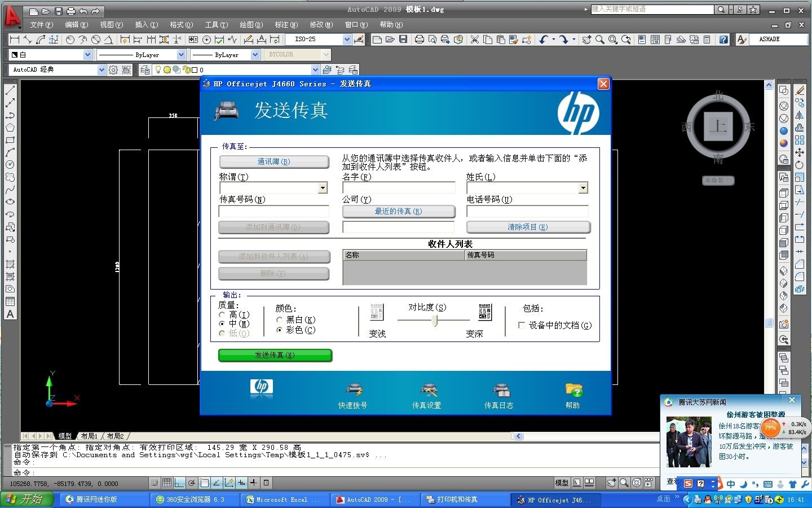Open Help (帮助) icon in fax dialog

(x=573, y=396)
